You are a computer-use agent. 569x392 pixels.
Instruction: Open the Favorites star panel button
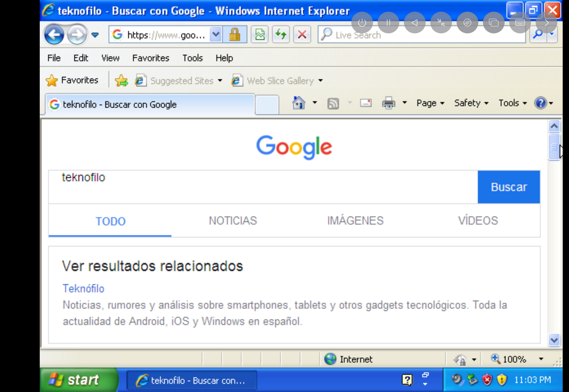pyautogui.click(x=72, y=80)
